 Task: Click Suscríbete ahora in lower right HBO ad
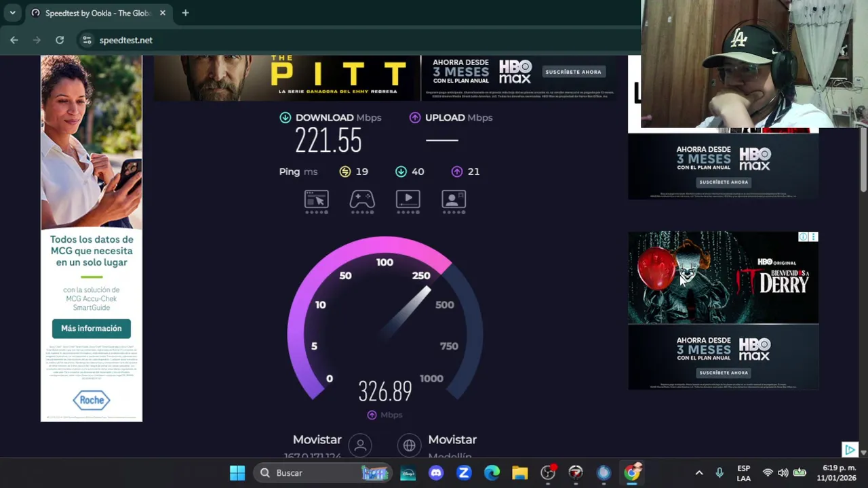click(x=724, y=373)
